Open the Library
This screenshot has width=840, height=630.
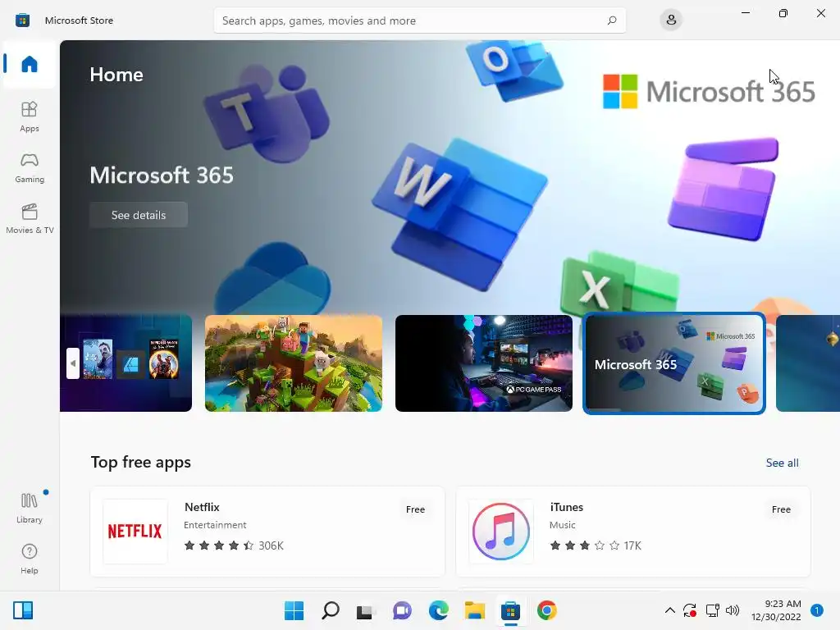point(30,508)
